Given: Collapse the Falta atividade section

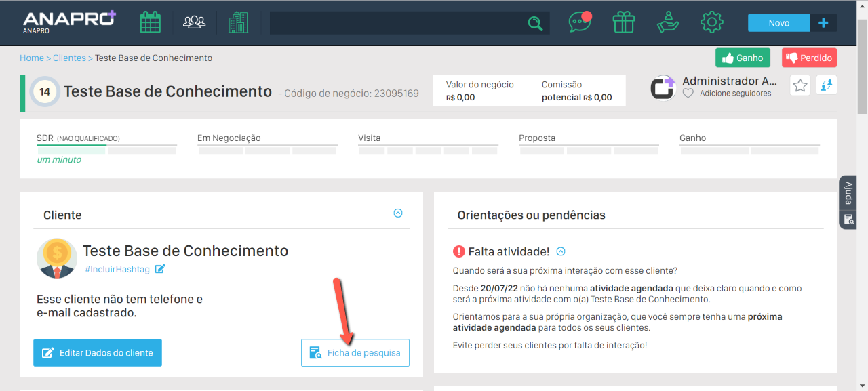Looking at the screenshot, I should tap(561, 251).
